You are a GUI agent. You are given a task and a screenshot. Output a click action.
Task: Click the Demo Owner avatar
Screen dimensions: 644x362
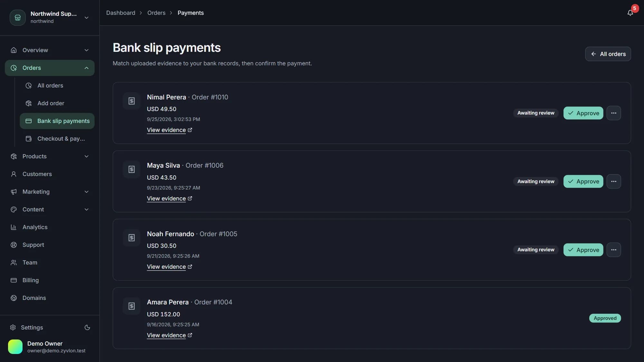(x=15, y=347)
